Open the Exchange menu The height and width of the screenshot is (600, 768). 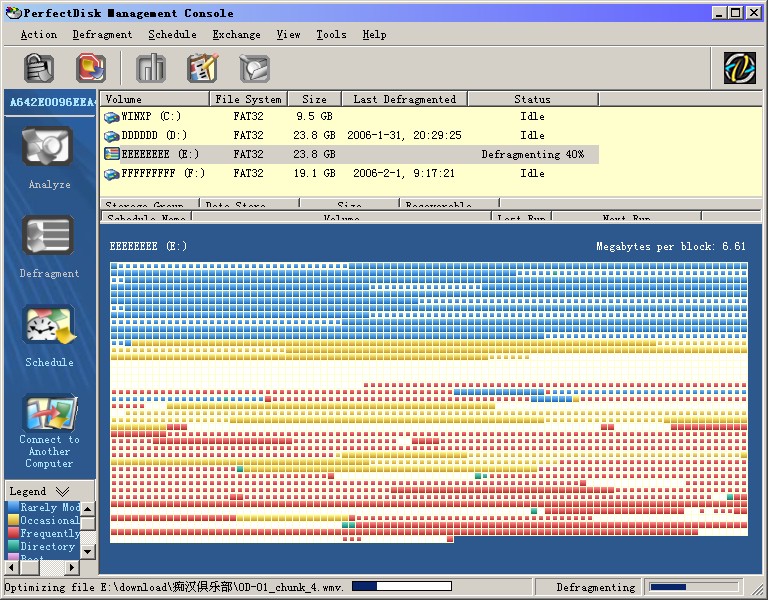pos(234,34)
